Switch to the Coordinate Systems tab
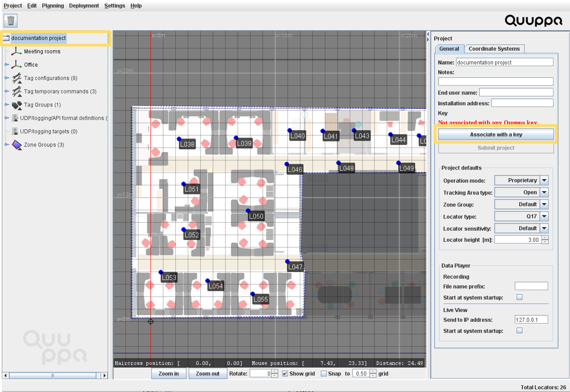 tap(494, 49)
